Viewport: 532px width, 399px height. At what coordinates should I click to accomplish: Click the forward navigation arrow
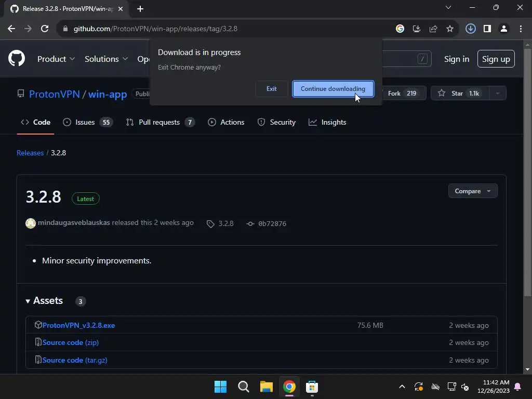28,29
